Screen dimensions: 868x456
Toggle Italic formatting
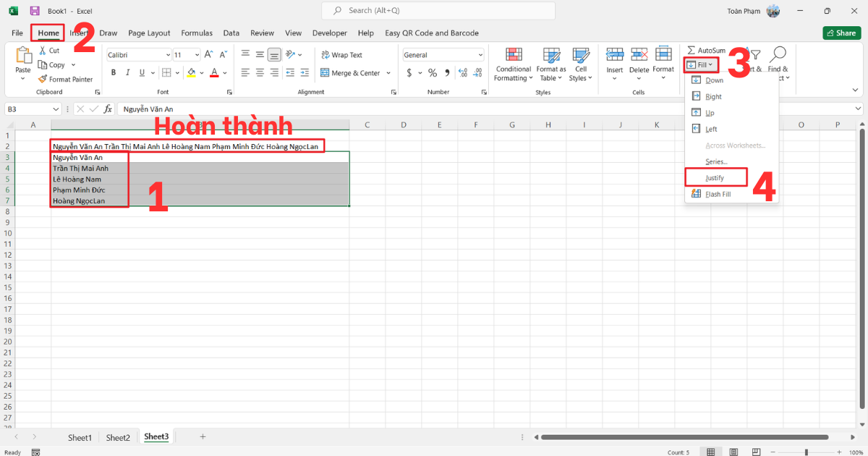(128, 72)
